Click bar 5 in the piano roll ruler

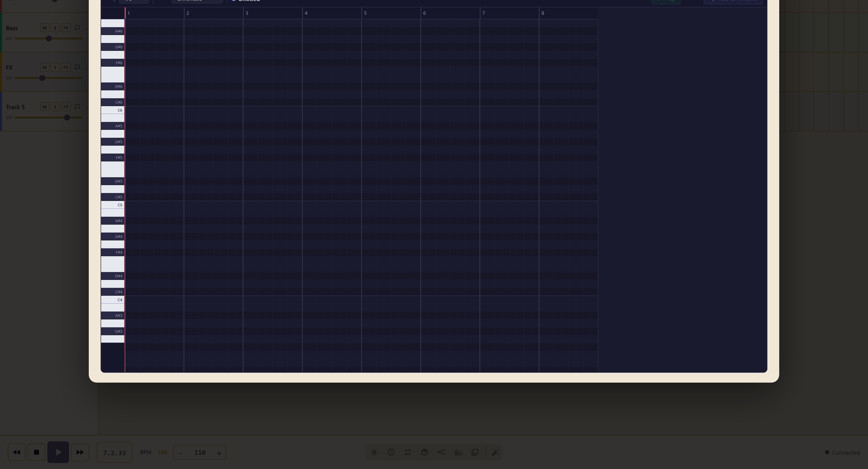click(x=391, y=13)
